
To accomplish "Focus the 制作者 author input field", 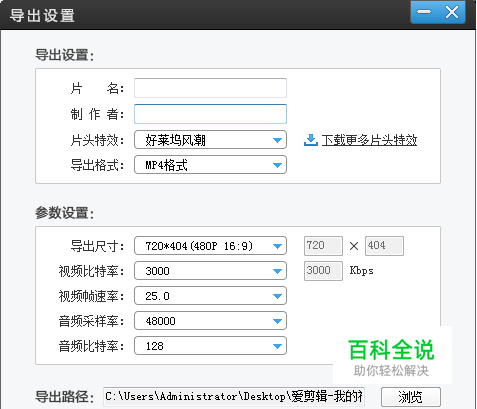I will click(x=210, y=114).
